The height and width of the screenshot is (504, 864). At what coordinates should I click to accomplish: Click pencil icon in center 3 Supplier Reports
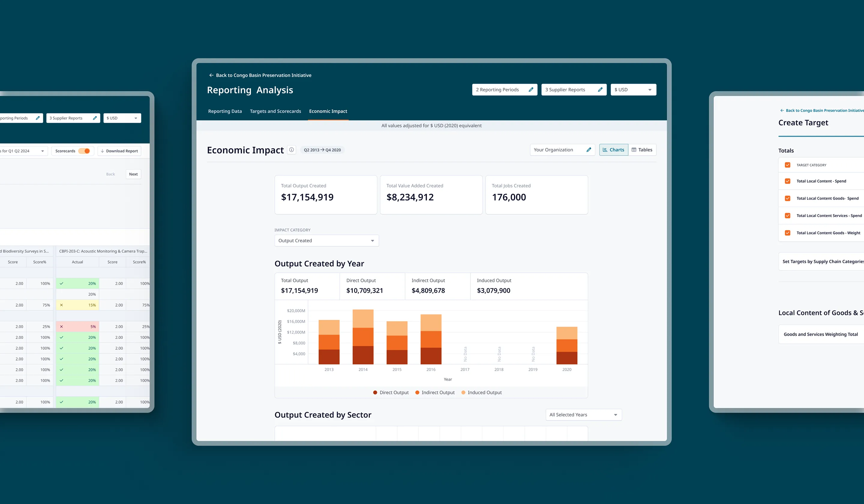tap(600, 90)
